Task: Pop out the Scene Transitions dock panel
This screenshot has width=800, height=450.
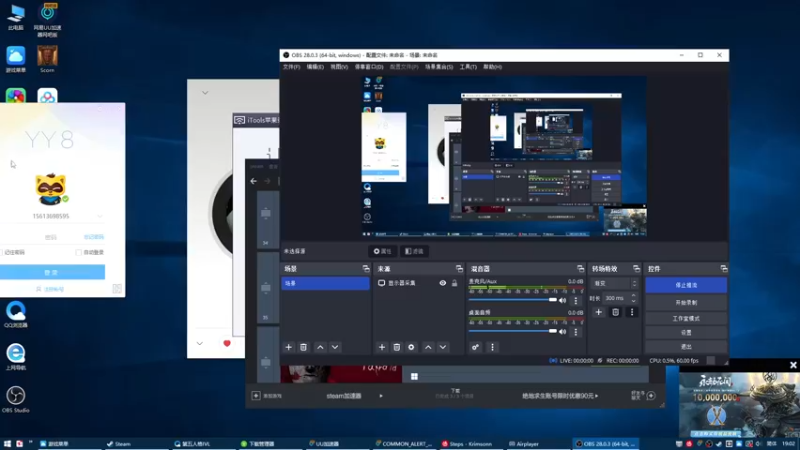Action: coord(636,268)
